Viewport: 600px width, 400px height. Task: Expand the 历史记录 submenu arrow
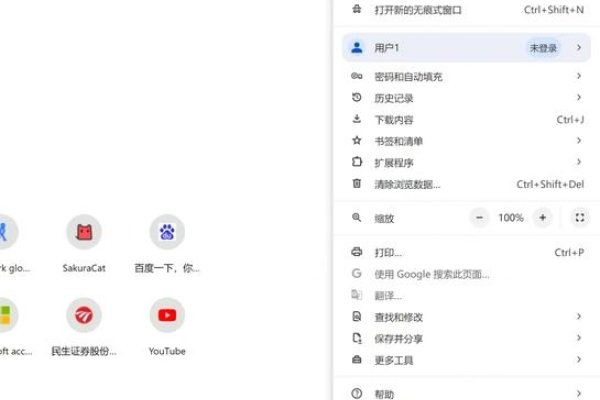[x=579, y=97]
